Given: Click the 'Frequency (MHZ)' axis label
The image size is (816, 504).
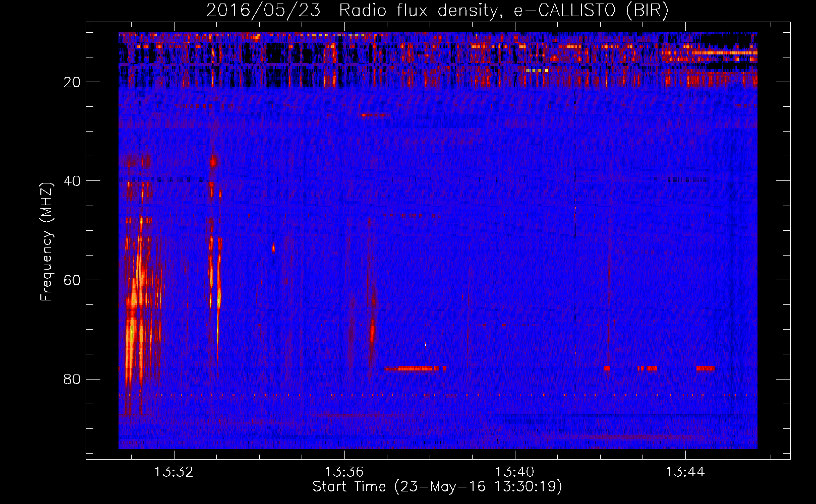Looking at the screenshot, I should click(x=46, y=242).
